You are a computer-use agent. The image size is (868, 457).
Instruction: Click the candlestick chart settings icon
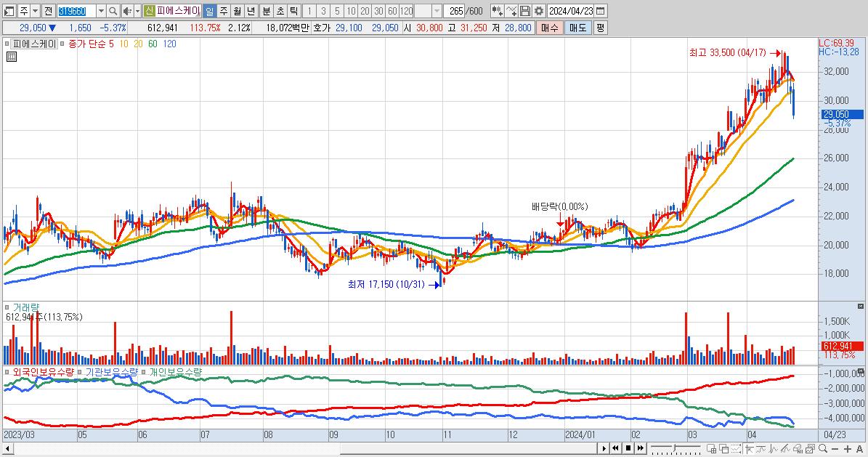[x=497, y=10]
